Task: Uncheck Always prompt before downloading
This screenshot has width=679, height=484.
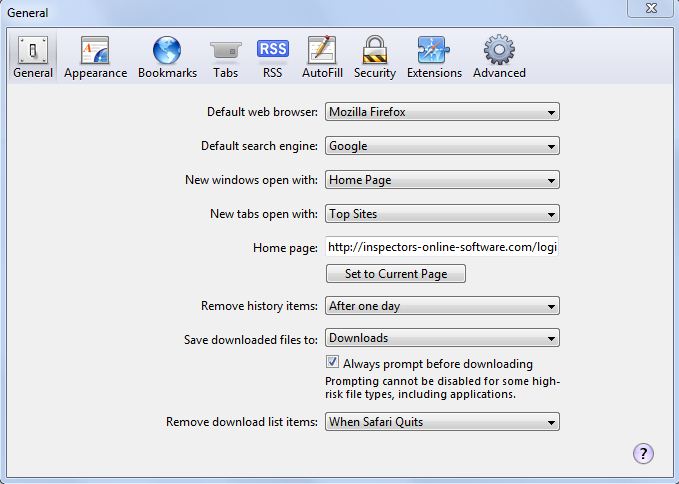Action: (x=332, y=362)
